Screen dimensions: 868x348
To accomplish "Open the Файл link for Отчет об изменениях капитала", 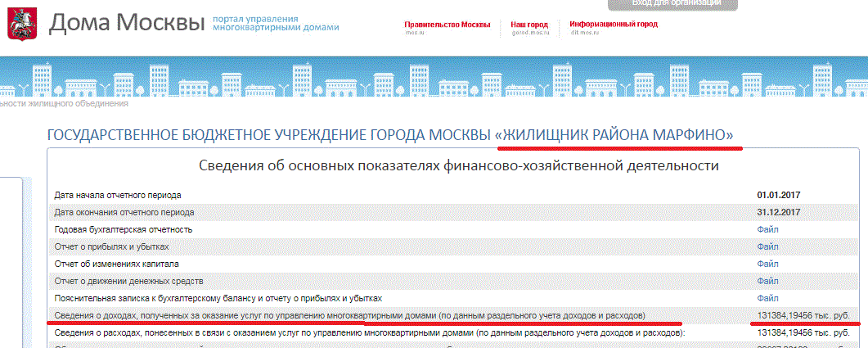I will pyautogui.click(x=767, y=264).
